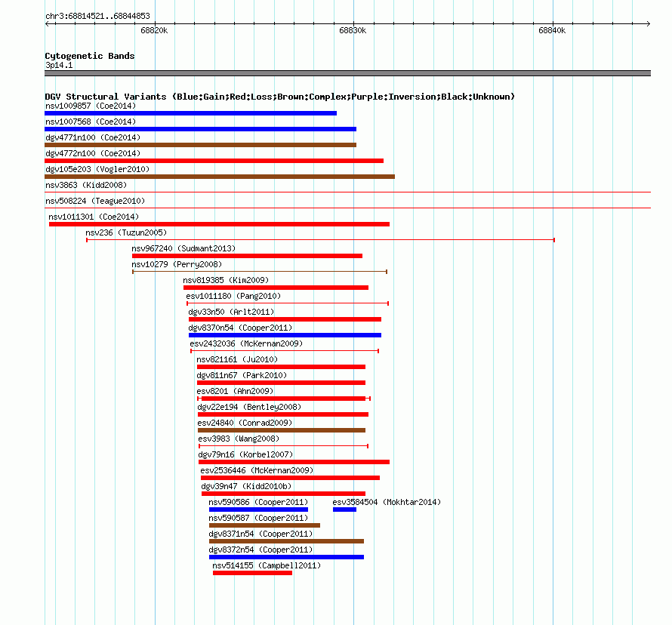The image size is (672, 625).
Task: Open esv2432036 (McKernan2009) label
Action: click(x=246, y=343)
